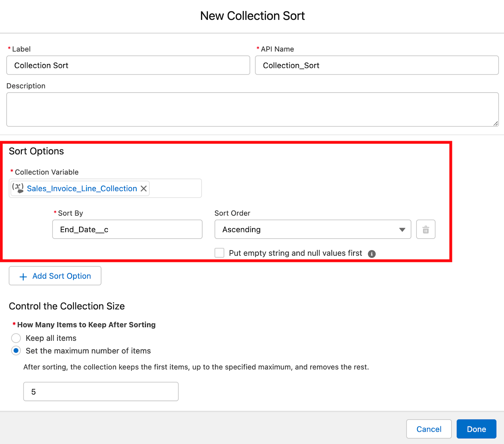The image size is (504, 444).
Task: Click the API Name field showing Collection_Sort
Action: click(x=377, y=65)
